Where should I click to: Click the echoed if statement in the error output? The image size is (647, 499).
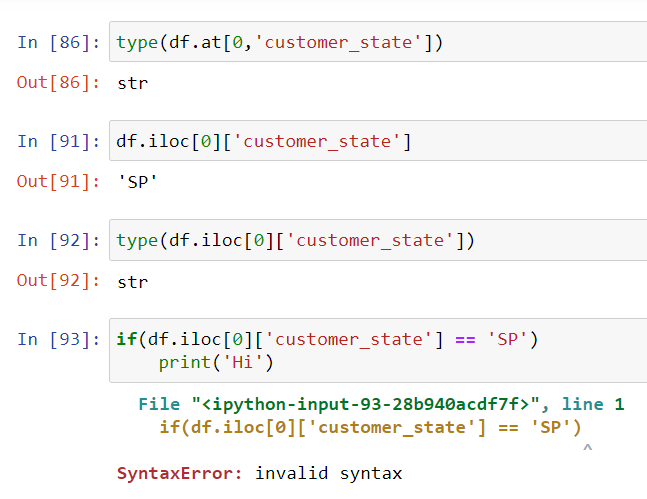[370, 427]
